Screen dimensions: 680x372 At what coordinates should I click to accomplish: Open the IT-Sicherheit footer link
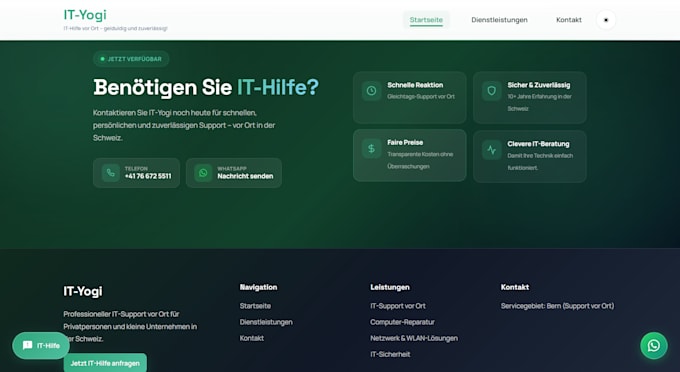point(390,354)
